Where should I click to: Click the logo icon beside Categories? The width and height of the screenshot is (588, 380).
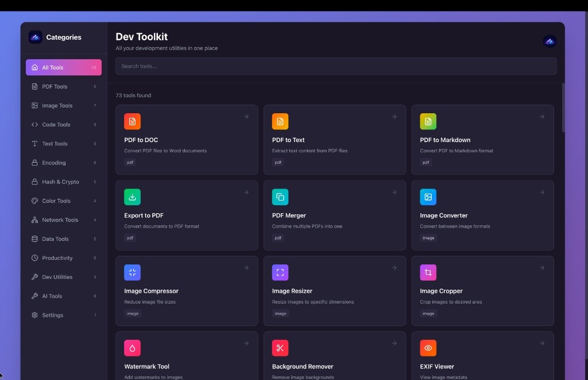pyautogui.click(x=35, y=37)
